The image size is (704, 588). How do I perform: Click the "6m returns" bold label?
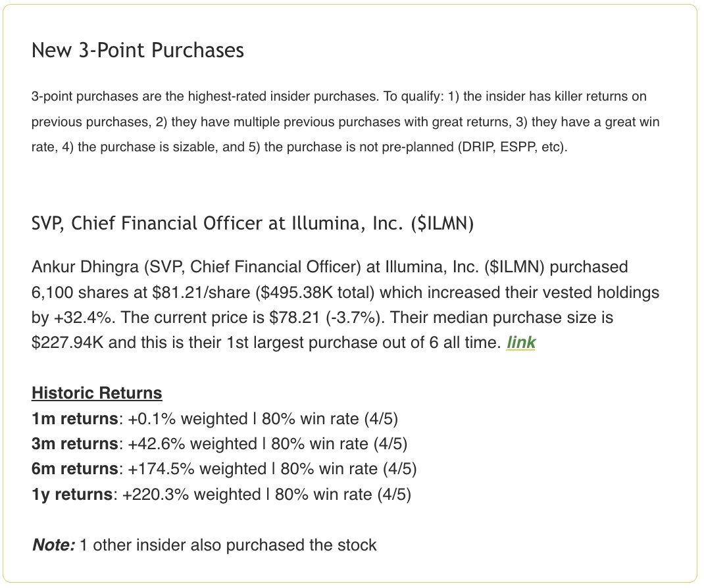point(75,468)
